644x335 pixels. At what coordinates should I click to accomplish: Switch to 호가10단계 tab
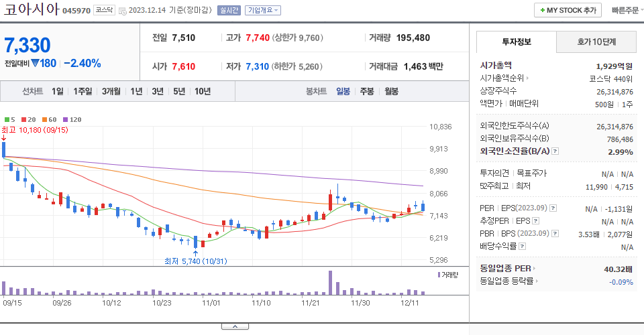tap(596, 42)
